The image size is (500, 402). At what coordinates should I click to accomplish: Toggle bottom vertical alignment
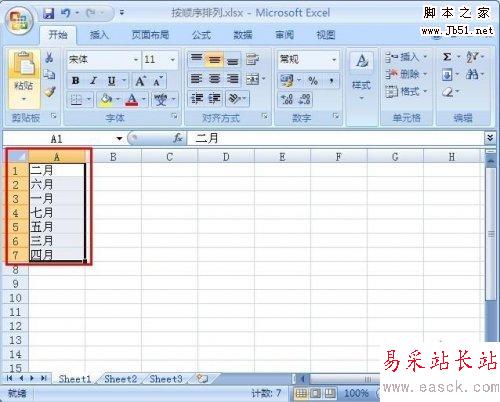[x=233, y=59]
